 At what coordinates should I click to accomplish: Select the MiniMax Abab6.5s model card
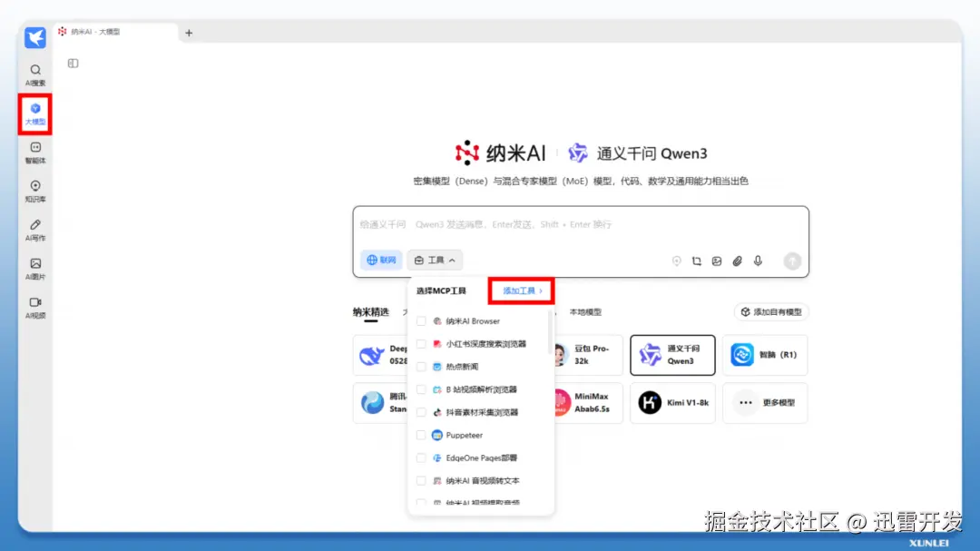coord(587,403)
